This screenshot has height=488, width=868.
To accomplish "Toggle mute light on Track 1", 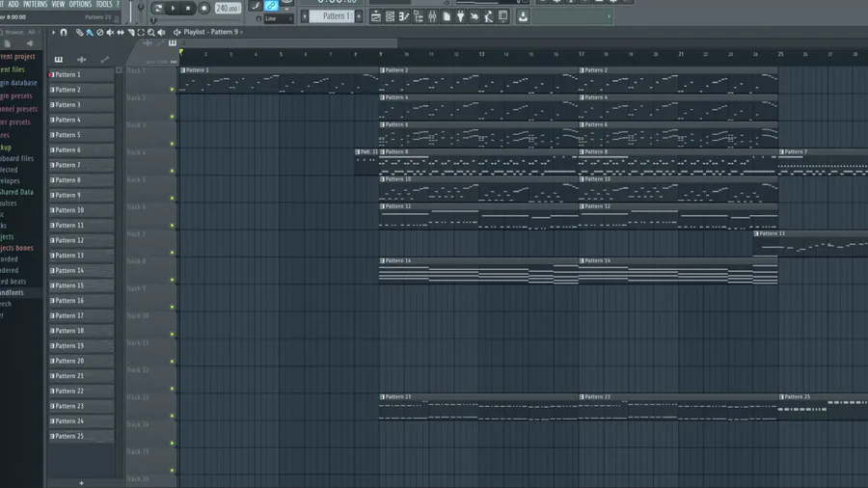I will (173, 89).
